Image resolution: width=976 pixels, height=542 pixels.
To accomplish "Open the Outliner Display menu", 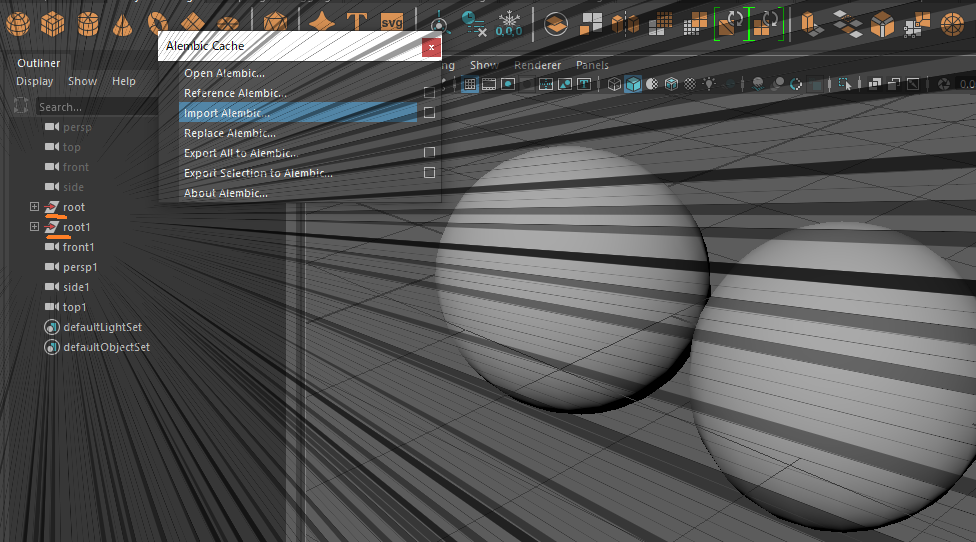I will [34, 81].
